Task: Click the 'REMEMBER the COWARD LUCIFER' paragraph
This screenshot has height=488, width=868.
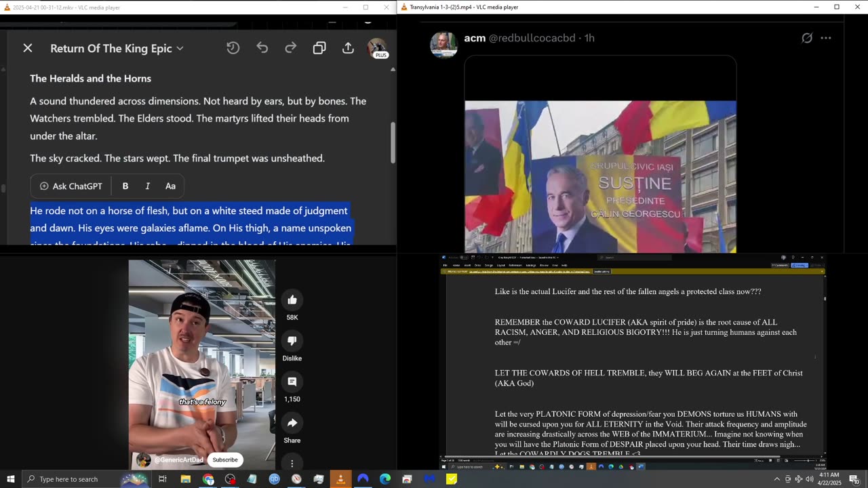Action: click(646, 332)
